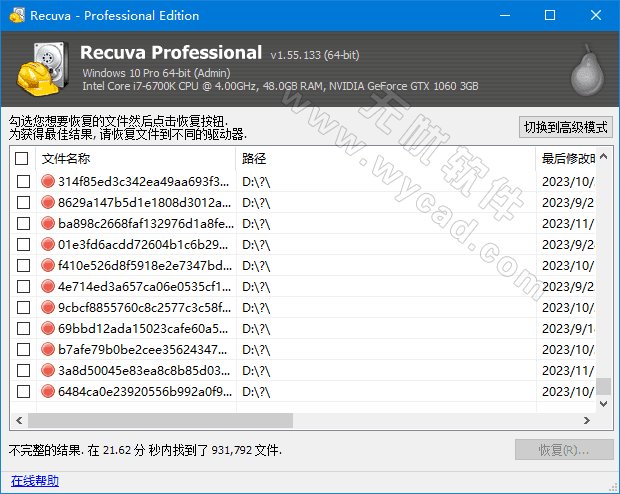The image size is (620, 494).
Task: Click red status dot for 8629a147b5d1e1808d3012a
Action: point(47,202)
